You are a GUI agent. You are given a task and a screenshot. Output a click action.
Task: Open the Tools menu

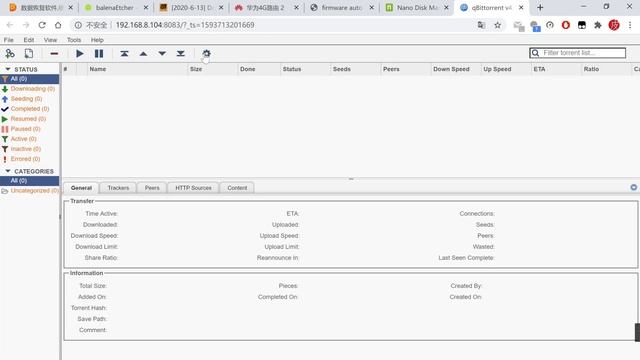pyautogui.click(x=74, y=40)
